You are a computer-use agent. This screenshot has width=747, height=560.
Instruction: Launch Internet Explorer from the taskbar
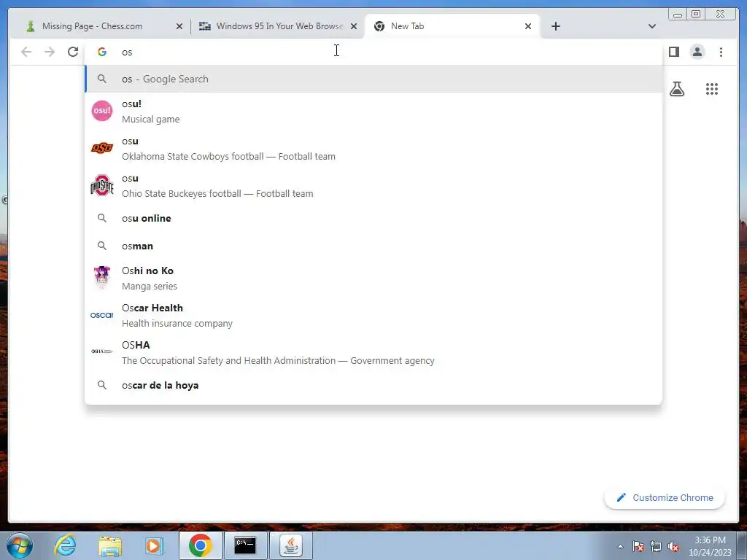click(65, 545)
